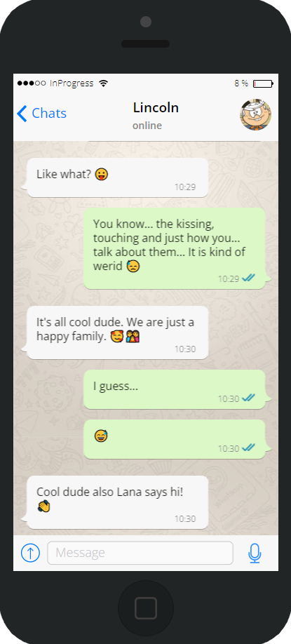291x644 pixels.
Task: Open Lincoln's profile picture avatar
Action: tap(256, 114)
